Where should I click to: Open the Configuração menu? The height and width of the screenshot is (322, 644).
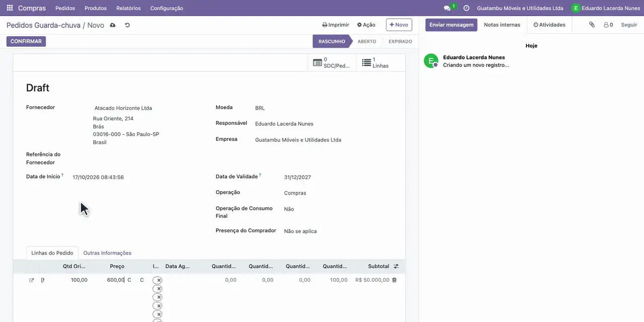167,8
